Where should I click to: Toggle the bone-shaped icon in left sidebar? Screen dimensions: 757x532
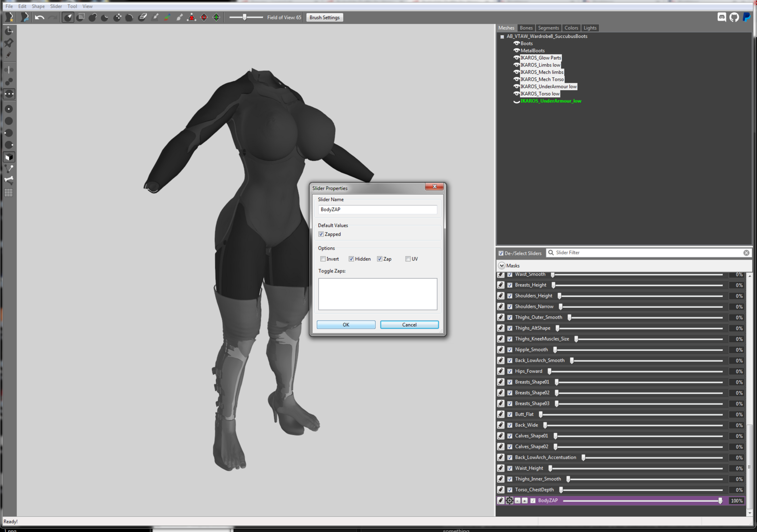[x=9, y=180]
